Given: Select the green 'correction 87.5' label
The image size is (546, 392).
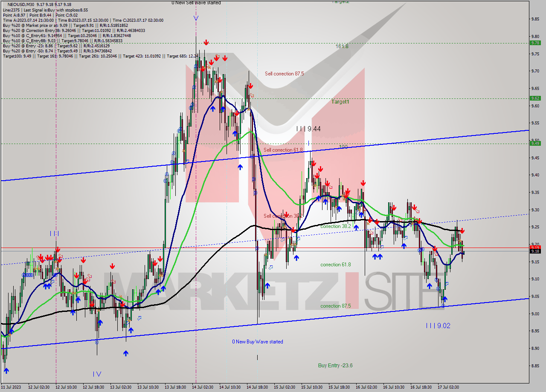Looking at the screenshot, I should click(x=336, y=306).
